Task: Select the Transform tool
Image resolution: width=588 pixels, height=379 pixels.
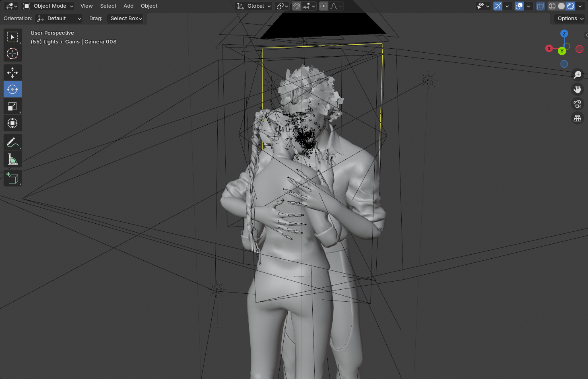Action: [12, 123]
